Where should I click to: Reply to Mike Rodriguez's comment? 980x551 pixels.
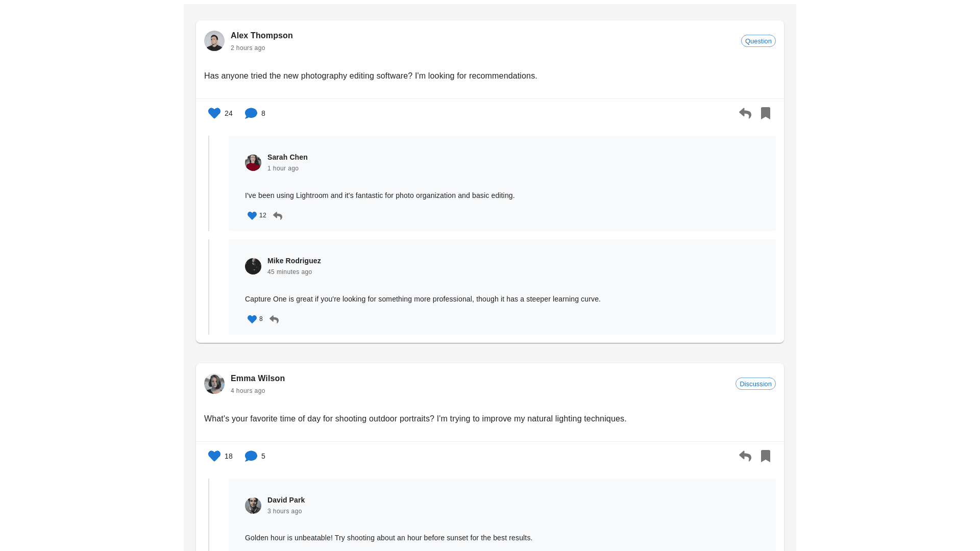pyautogui.click(x=274, y=319)
